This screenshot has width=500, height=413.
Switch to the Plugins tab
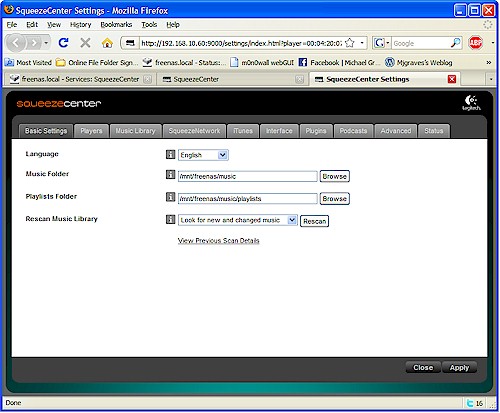[316, 131]
